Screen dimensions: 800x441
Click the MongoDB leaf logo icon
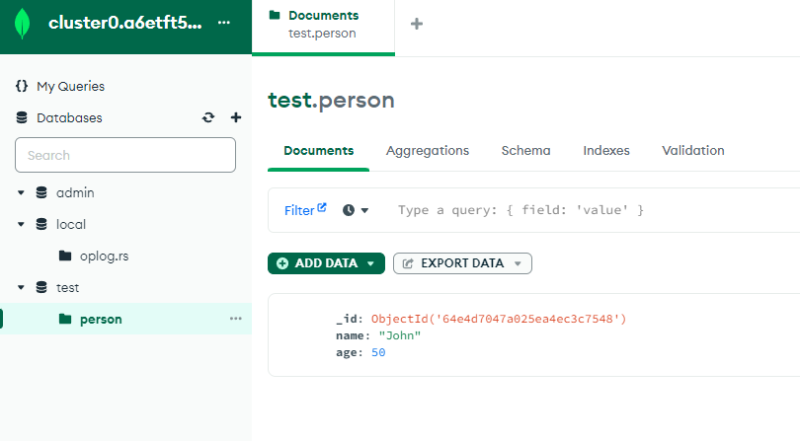[23, 23]
